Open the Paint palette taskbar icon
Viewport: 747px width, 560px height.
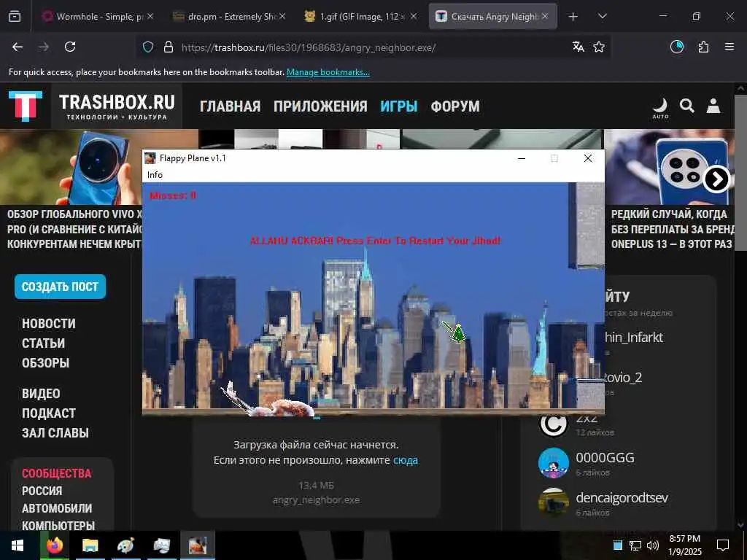coord(125,545)
